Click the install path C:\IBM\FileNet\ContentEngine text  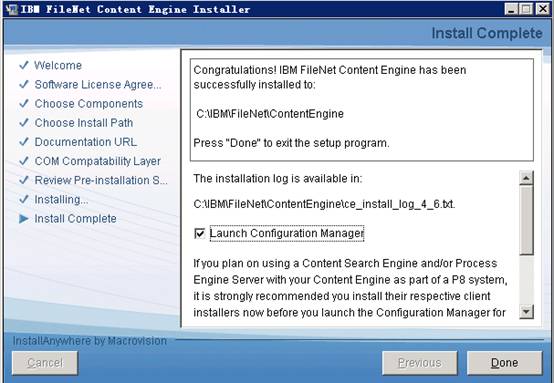point(270,114)
